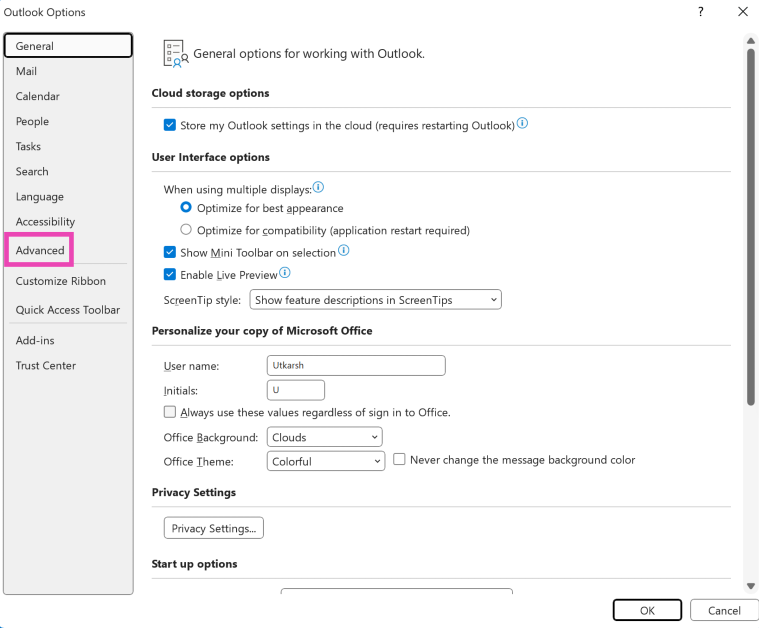Open the Trust Center category
The image size is (759, 628).
46,365
